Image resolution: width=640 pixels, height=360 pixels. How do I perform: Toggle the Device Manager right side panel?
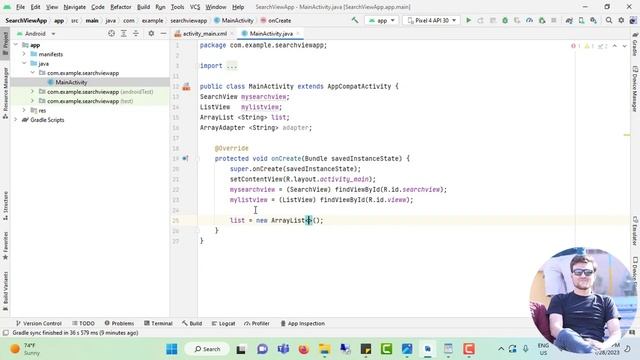click(635, 89)
